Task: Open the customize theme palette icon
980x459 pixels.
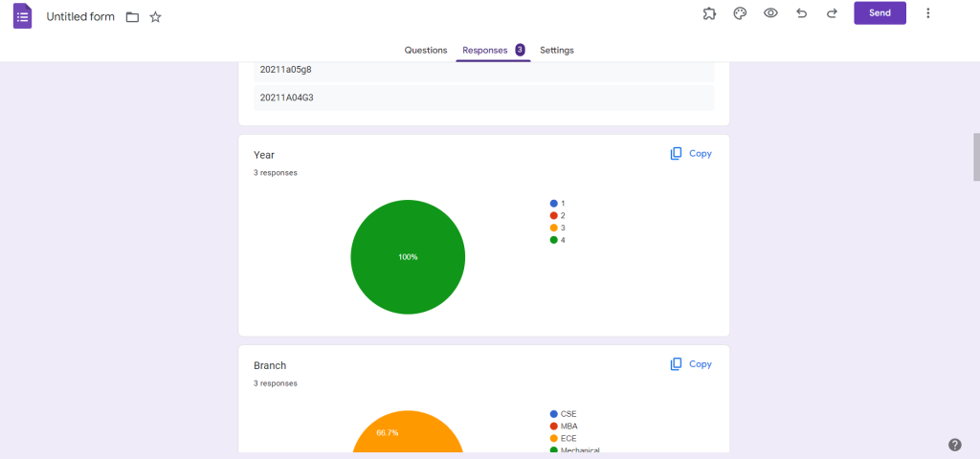Action: click(x=740, y=13)
